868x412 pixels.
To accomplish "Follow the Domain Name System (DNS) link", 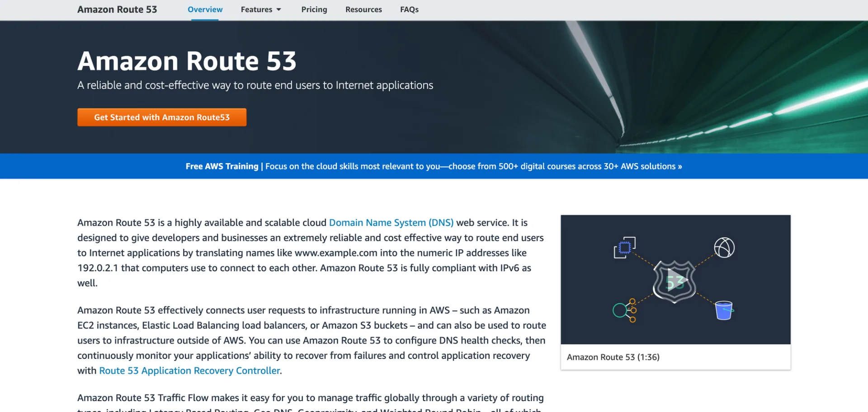I will pos(391,223).
